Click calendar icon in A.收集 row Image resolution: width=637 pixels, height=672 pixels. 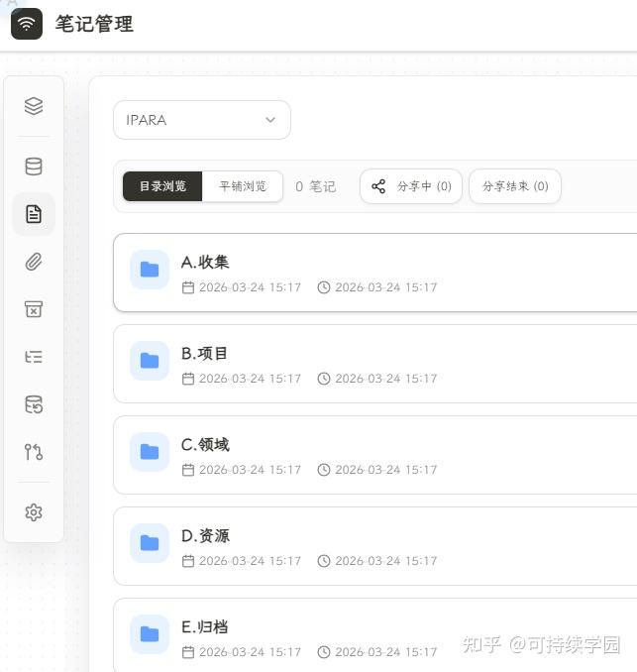pos(188,287)
